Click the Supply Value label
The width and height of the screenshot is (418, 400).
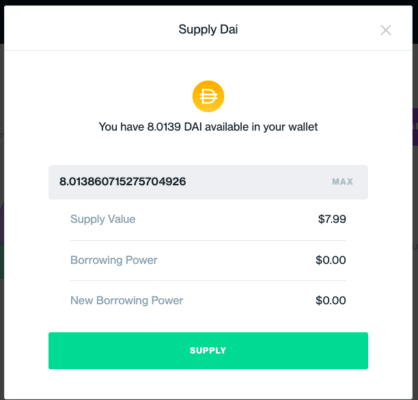click(x=103, y=219)
